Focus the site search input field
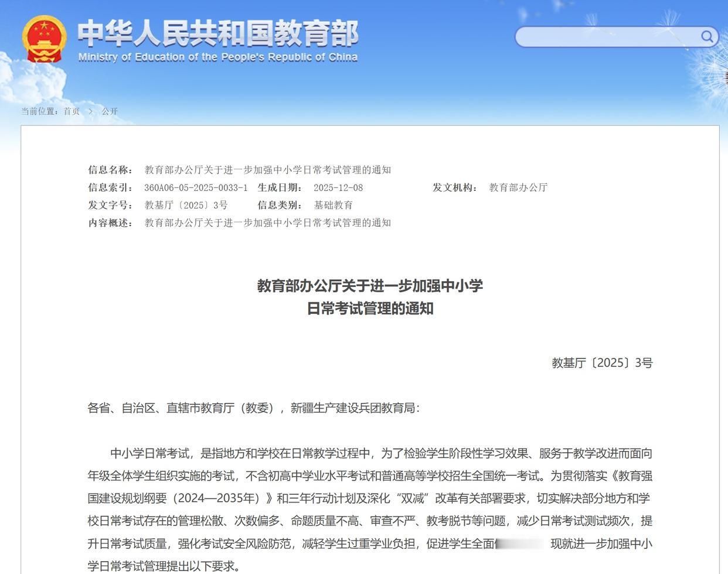Viewport: 728px width, 574px height. click(x=607, y=37)
